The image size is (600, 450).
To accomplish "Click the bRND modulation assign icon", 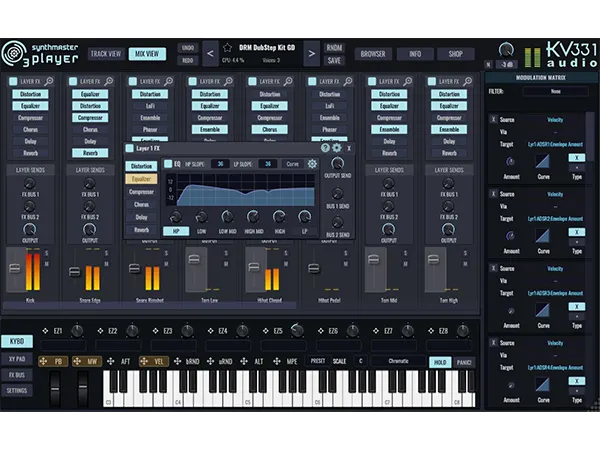I will pyautogui.click(x=178, y=361).
